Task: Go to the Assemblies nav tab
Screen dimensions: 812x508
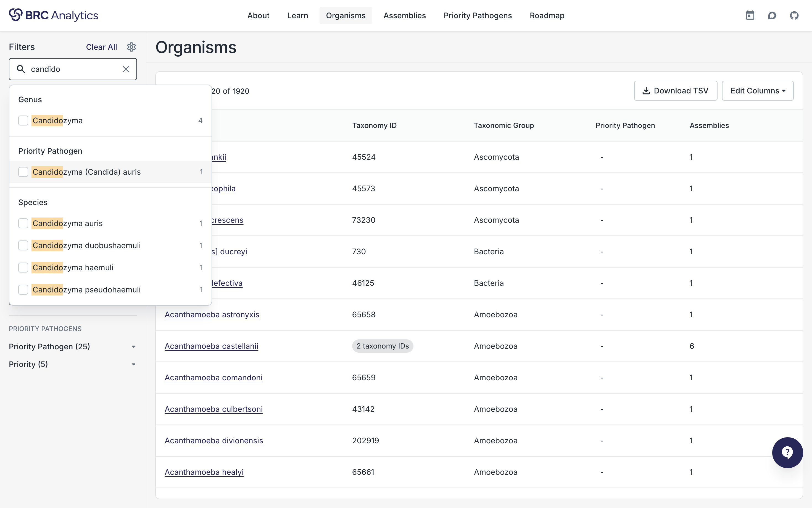Action: 405,15
